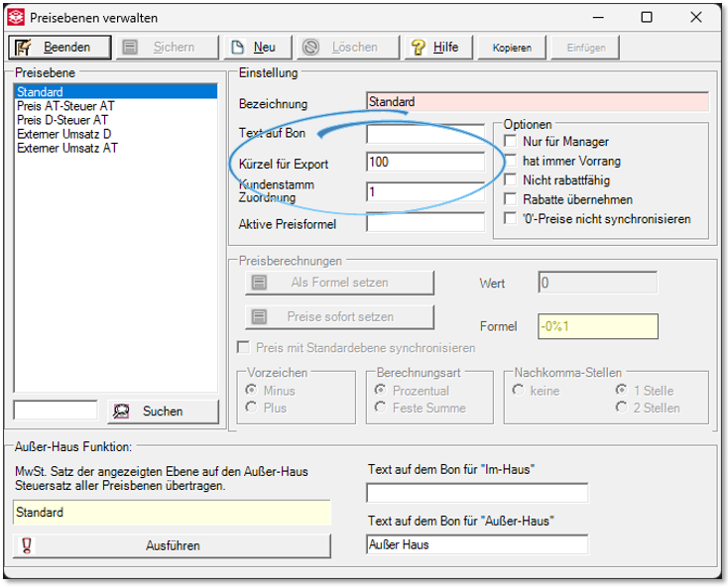Focus the Text auf Bon field
728x588 pixels.
click(425, 133)
